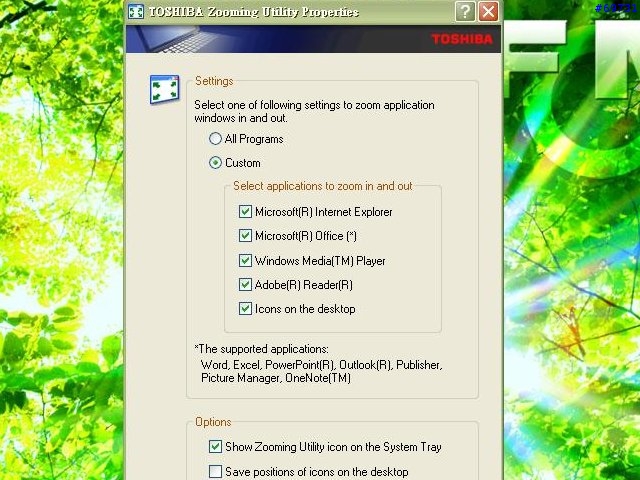The width and height of the screenshot is (640, 480).
Task: Disable Icons on the desktop checkbox
Action: [x=245, y=309]
